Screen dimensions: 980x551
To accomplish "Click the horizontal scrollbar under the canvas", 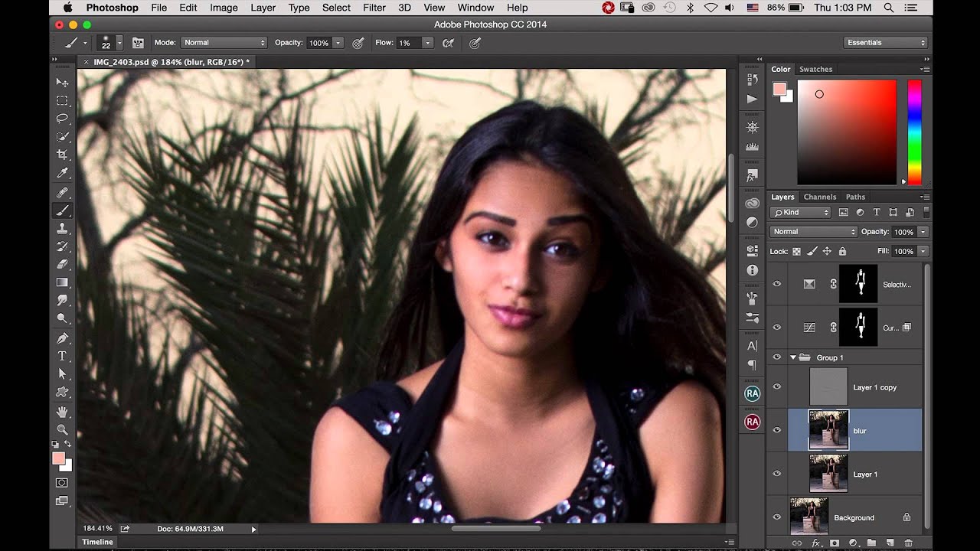I will click(x=496, y=528).
